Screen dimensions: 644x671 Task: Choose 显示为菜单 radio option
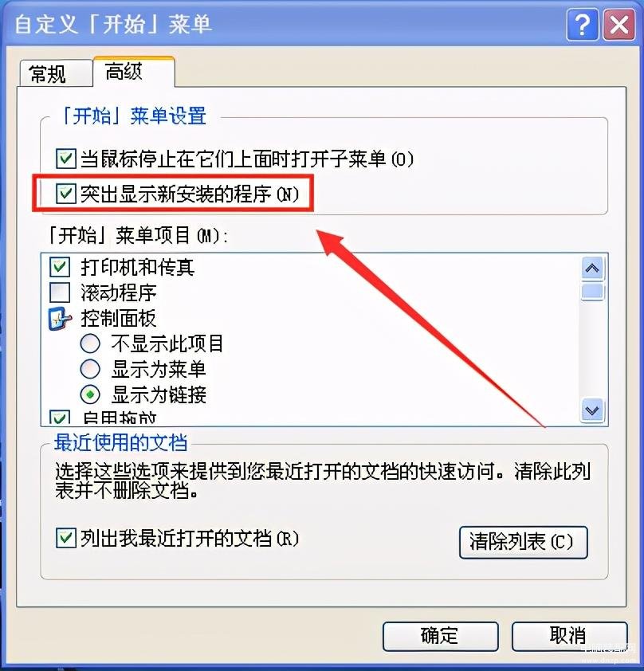(90, 369)
